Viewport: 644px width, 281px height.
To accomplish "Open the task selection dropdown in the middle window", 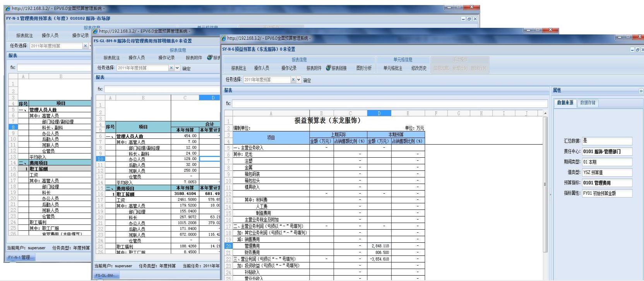I will (177, 68).
